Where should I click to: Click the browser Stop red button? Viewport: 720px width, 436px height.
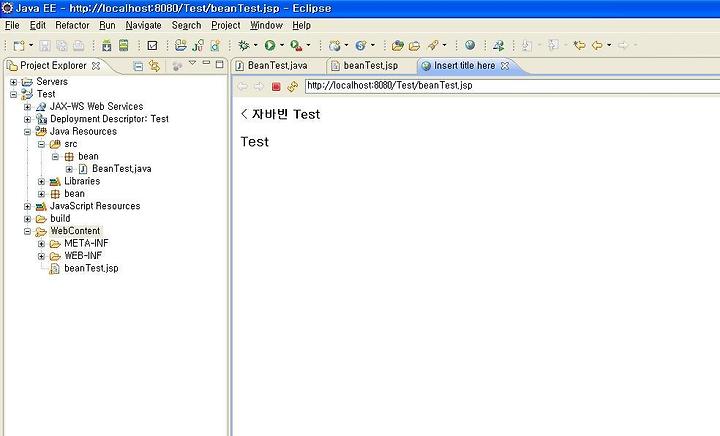tap(276, 86)
